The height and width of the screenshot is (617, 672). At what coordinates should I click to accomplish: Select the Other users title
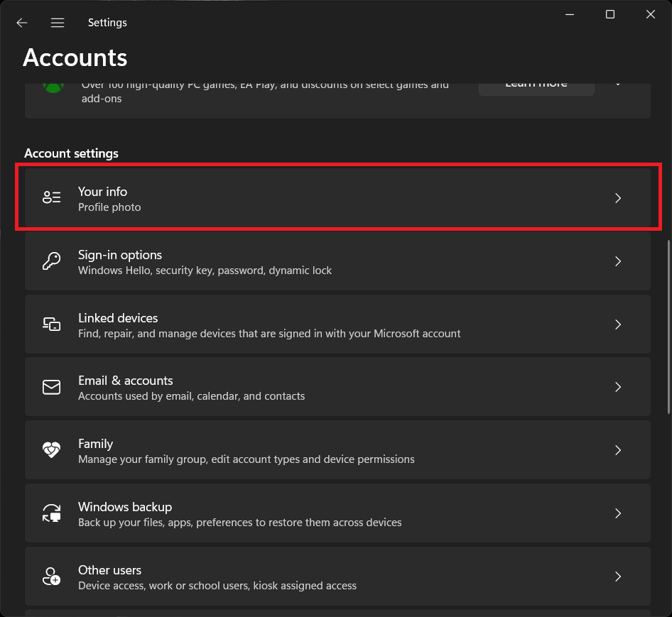(109, 570)
